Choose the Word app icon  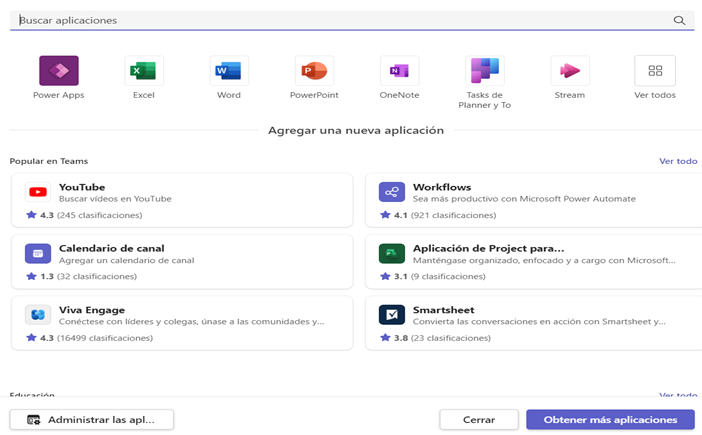tap(229, 70)
